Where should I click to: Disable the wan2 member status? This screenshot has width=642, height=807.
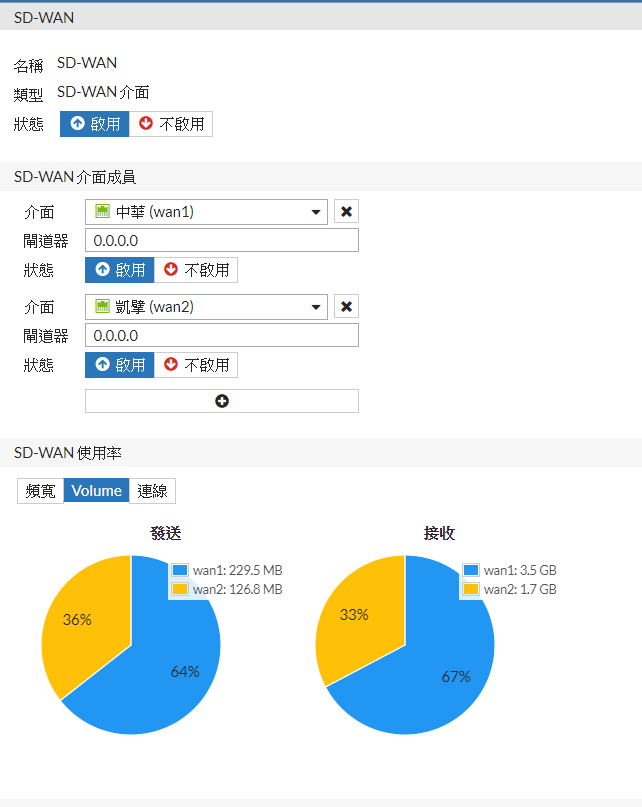196,365
